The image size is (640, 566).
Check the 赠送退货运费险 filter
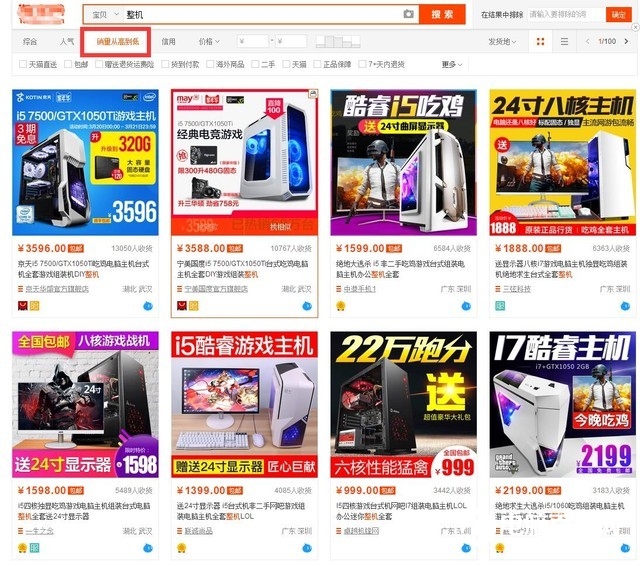point(99,64)
